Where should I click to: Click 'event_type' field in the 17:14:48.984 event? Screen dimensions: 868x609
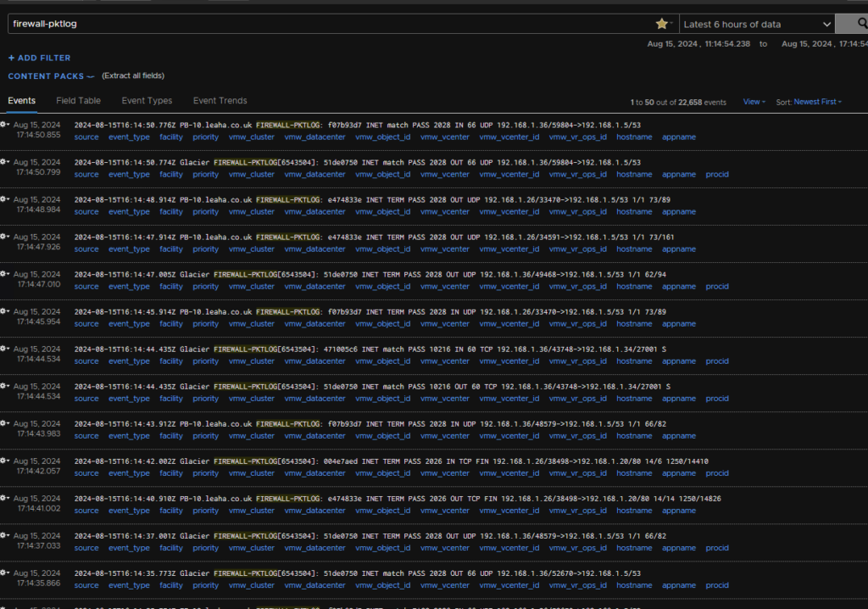[129, 212]
